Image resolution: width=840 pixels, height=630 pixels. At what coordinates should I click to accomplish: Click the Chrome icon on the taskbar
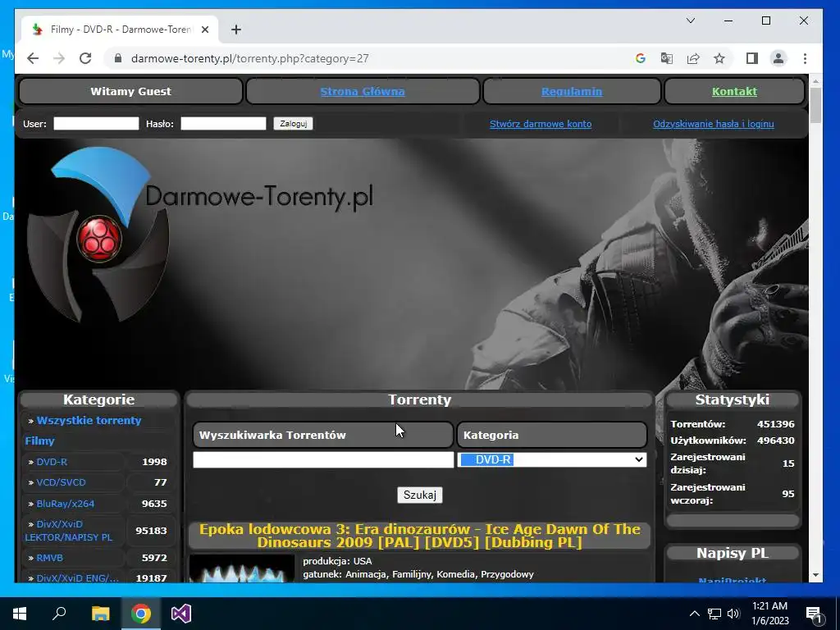pyautogui.click(x=141, y=614)
